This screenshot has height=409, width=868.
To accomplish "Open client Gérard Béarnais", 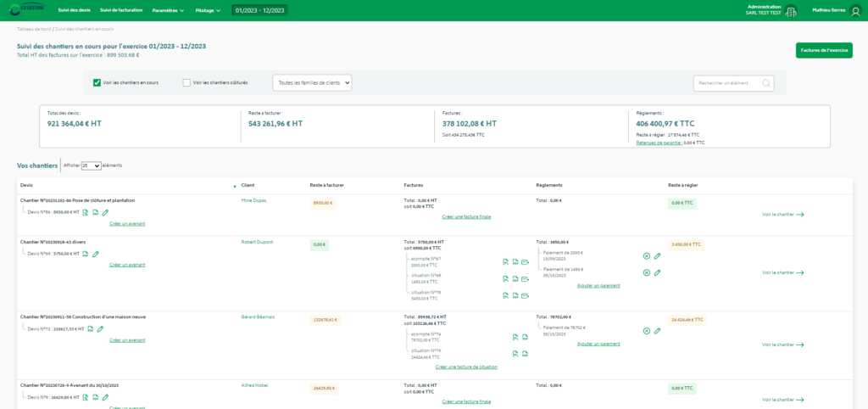I will coord(258,317).
